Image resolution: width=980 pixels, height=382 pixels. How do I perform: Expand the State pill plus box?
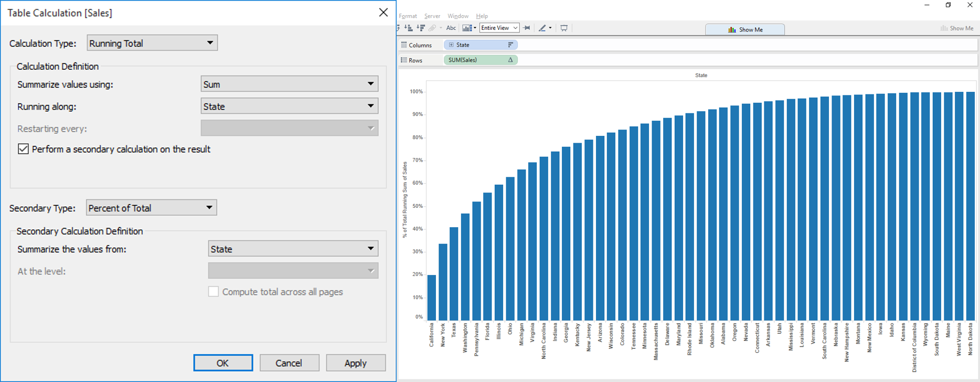pyautogui.click(x=451, y=45)
